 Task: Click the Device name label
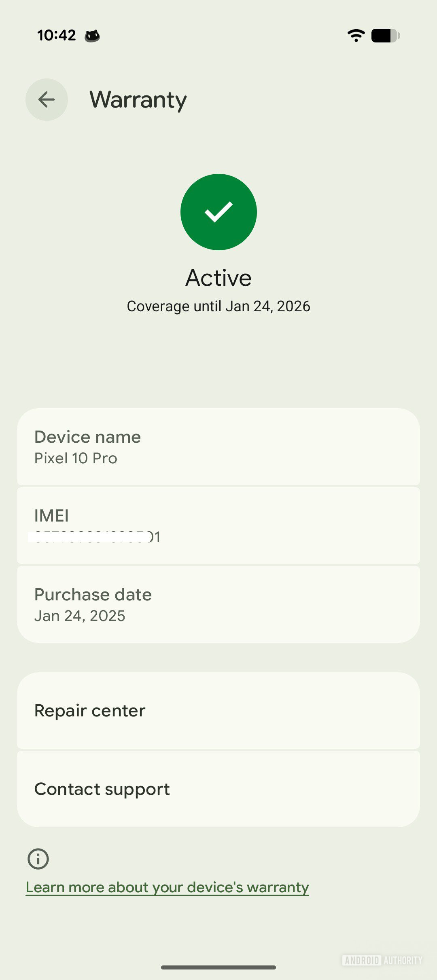click(87, 437)
